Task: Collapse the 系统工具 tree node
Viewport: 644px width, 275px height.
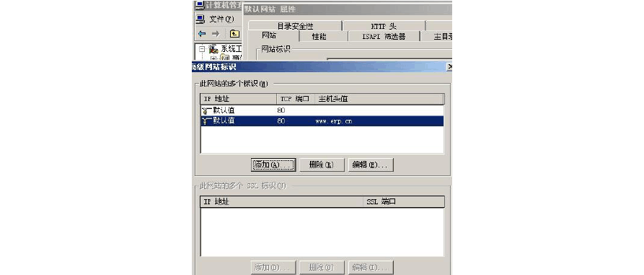Action: click(x=202, y=49)
